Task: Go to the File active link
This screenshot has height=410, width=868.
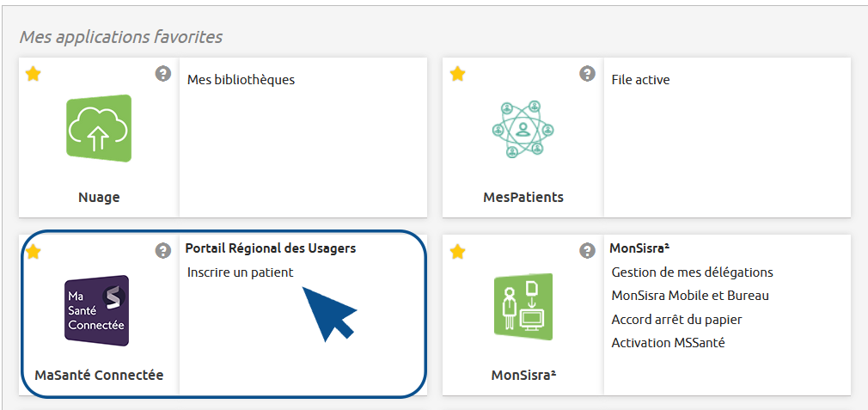Action: coord(640,80)
